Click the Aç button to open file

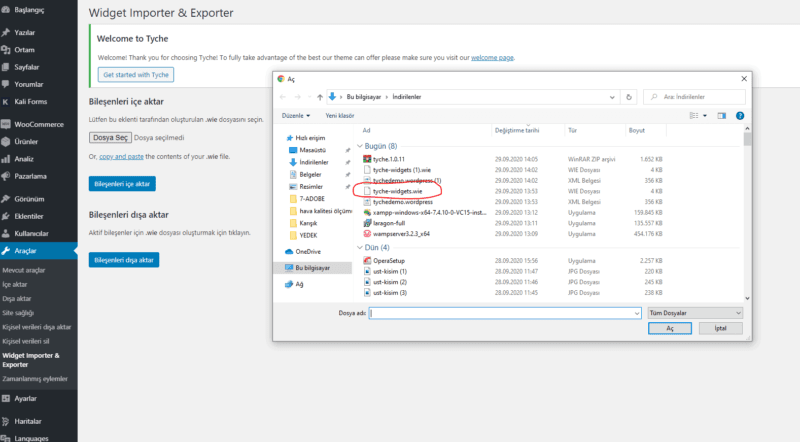pyautogui.click(x=671, y=328)
